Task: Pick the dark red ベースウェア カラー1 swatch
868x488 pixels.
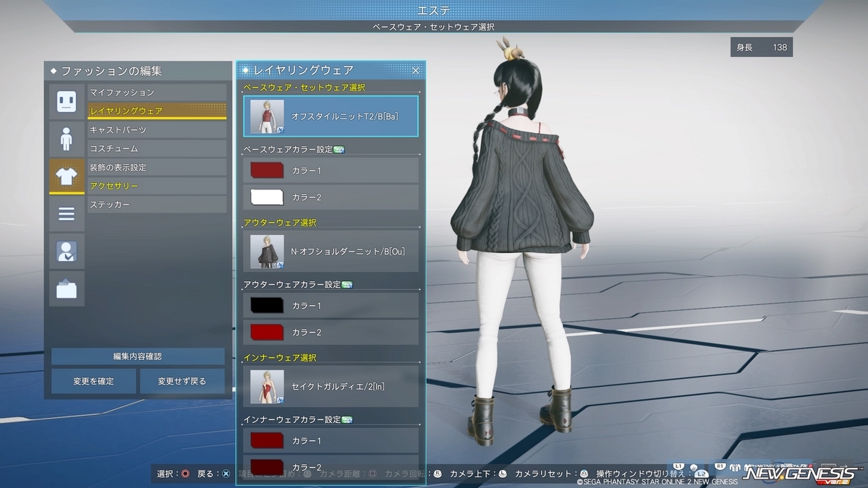Action: point(267,171)
